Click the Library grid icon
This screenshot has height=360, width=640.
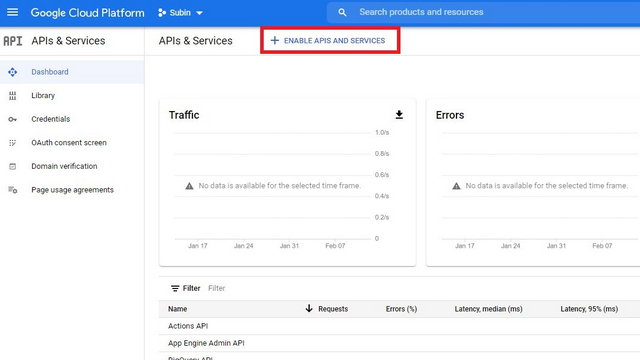tap(13, 96)
